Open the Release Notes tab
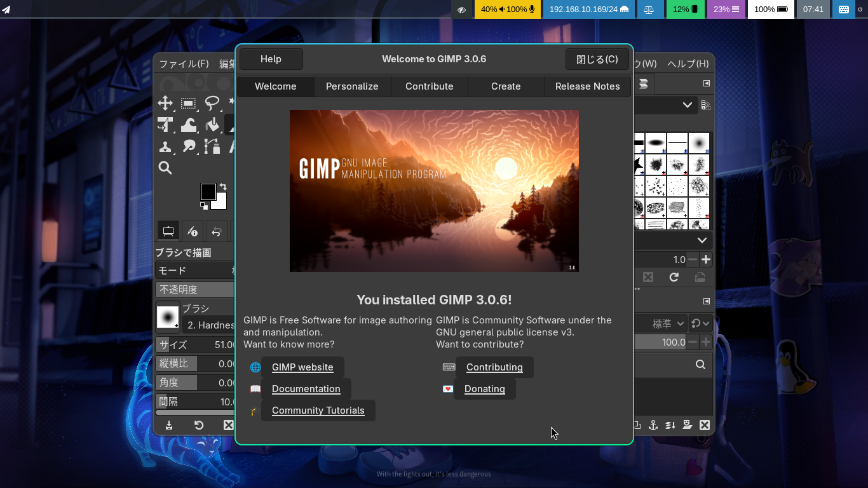The height and width of the screenshot is (488, 868). (x=588, y=86)
